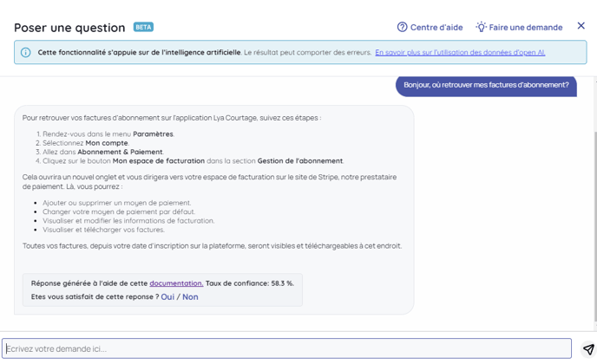Open 'En savoir plus' data usage link
The height and width of the screenshot is (364, 597).
[x=460, y=53]
